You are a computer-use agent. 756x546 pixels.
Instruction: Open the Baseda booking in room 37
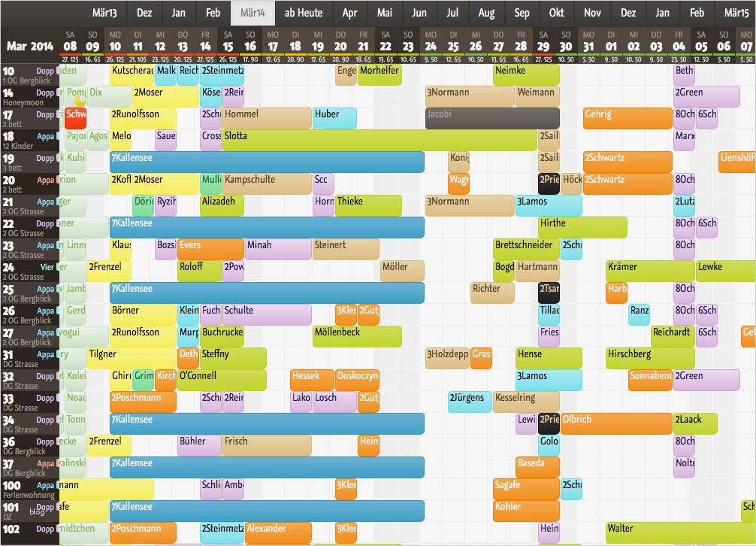click(x=537, y=467)
